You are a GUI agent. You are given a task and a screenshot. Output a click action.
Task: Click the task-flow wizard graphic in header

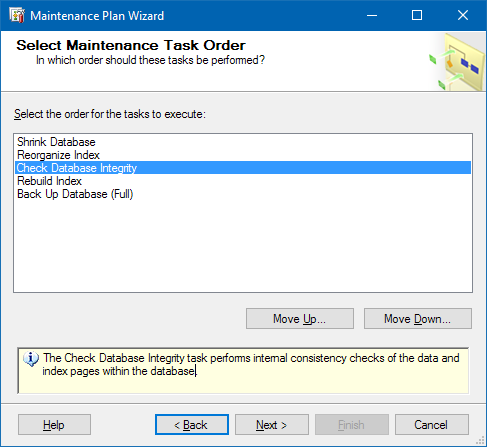[x=456, y=62]
